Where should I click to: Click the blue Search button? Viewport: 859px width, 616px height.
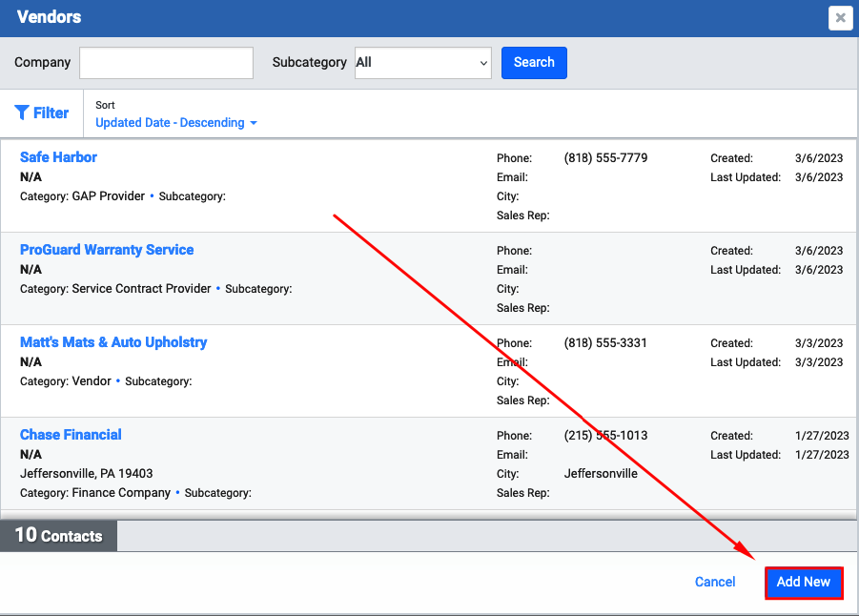pos(534,63)
